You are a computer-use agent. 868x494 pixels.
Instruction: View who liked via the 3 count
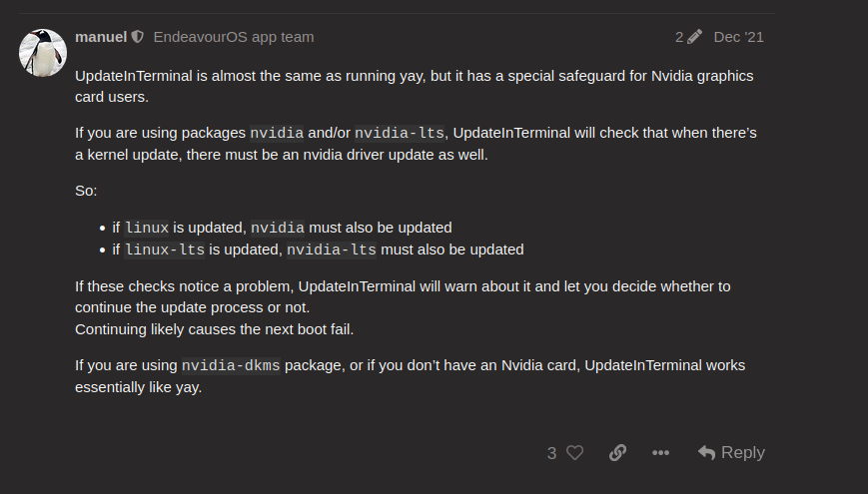551,453
